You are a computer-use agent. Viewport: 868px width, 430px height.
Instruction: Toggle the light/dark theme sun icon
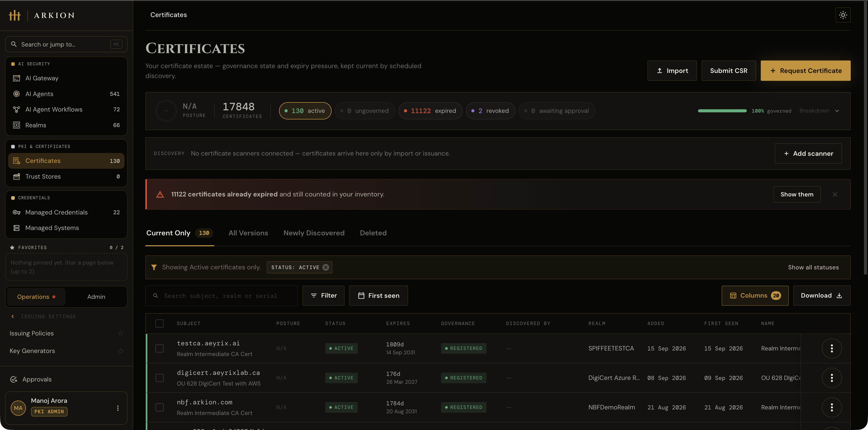click(843, 15)
